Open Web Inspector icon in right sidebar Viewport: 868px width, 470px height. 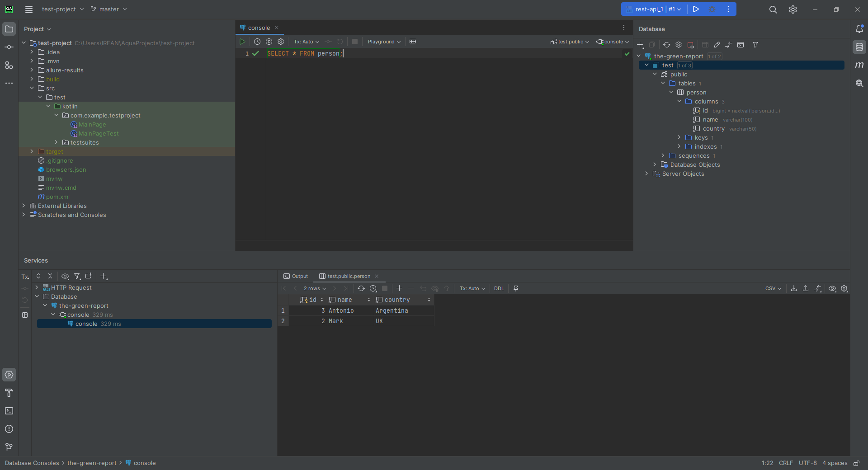coord(859,83)
